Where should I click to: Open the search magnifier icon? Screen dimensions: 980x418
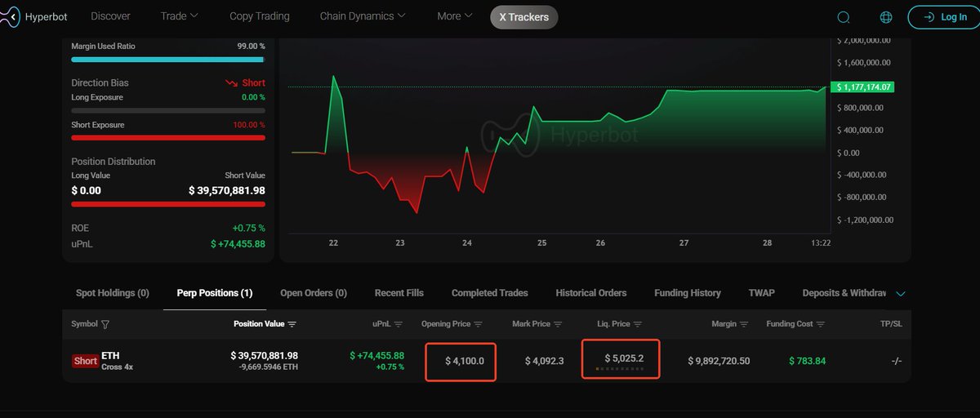(844, 17)
